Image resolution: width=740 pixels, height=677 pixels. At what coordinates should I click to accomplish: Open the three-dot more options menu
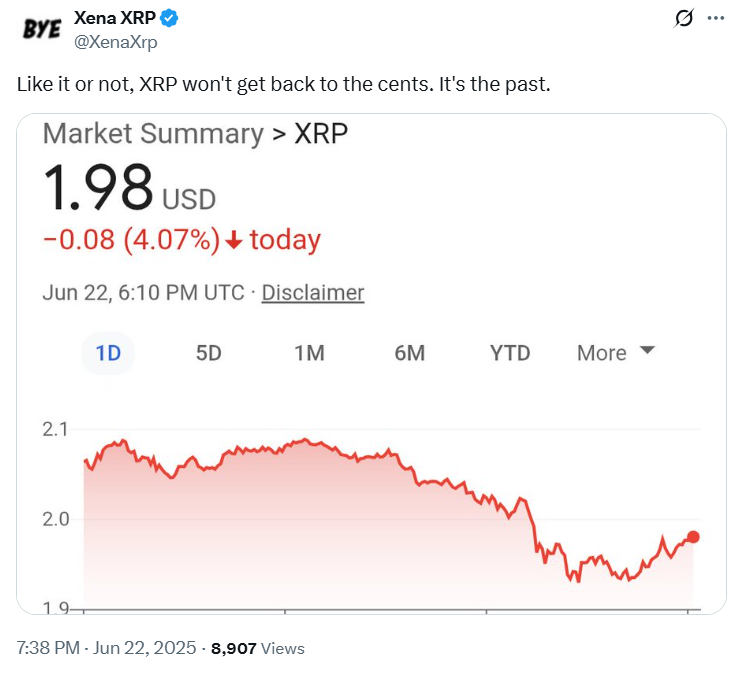click(715, 19)
